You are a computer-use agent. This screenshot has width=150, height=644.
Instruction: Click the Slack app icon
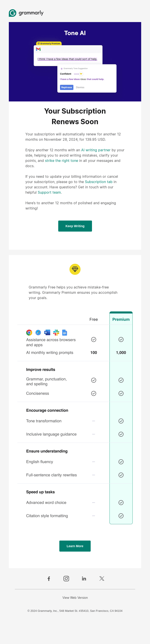pyautogui.click(x=56, y=333)
